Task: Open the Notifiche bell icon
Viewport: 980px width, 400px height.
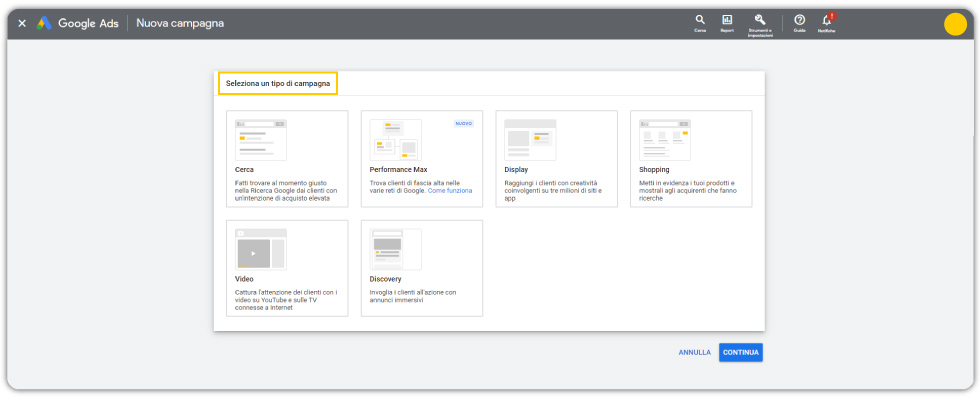Action: tap(827, 23)
